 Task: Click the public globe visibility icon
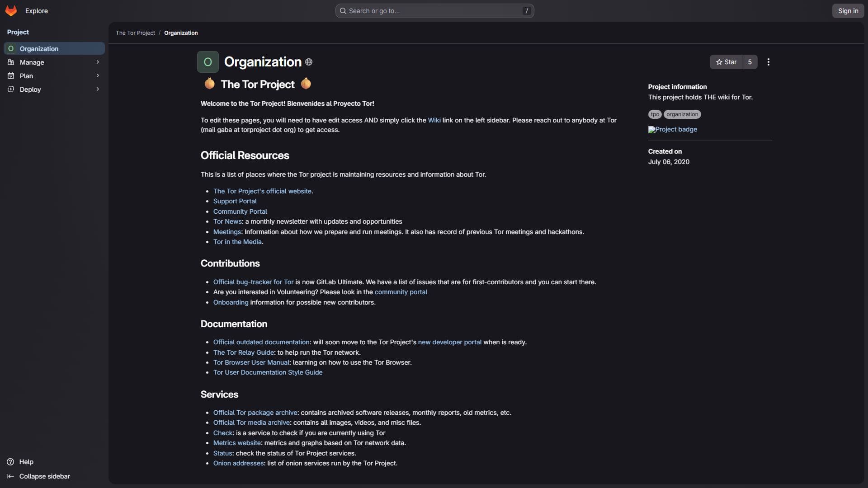(309, 62)
